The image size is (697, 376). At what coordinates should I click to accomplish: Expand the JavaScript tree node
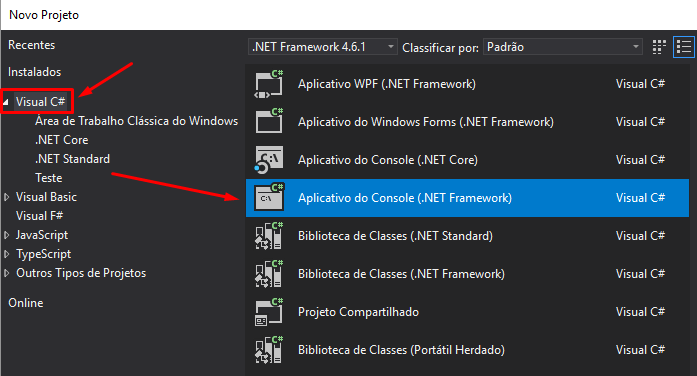tap(6, 235)
